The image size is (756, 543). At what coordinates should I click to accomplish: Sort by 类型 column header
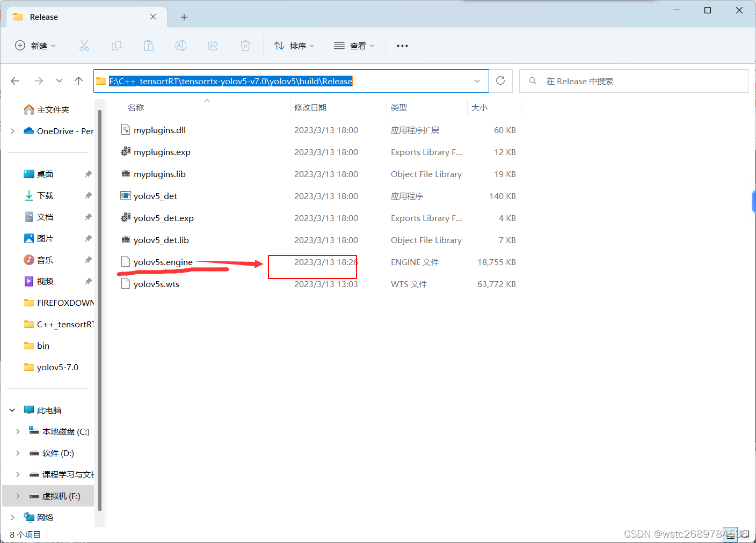399,107
